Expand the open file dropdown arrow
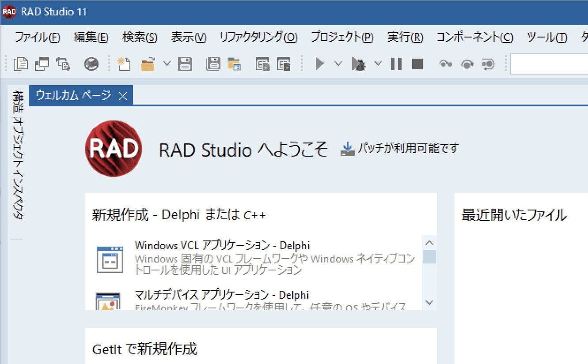This screenshot has height=364, width=588. [x=167, y=64]
